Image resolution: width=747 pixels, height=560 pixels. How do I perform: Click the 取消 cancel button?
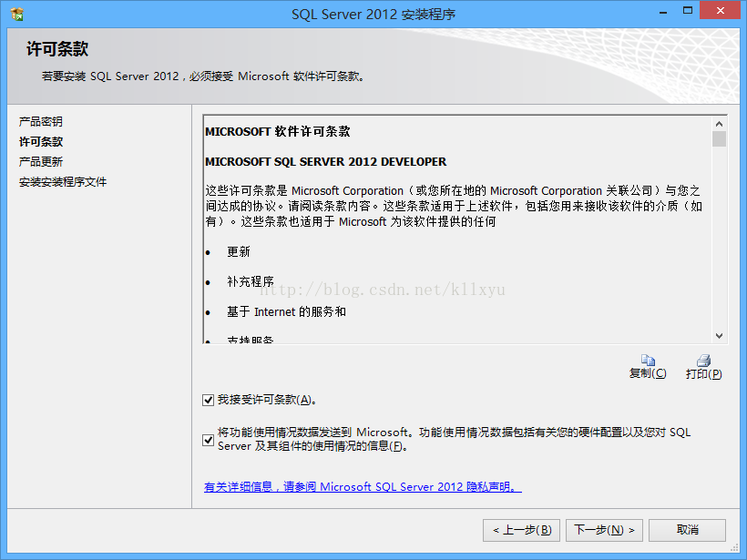point(687,530)
